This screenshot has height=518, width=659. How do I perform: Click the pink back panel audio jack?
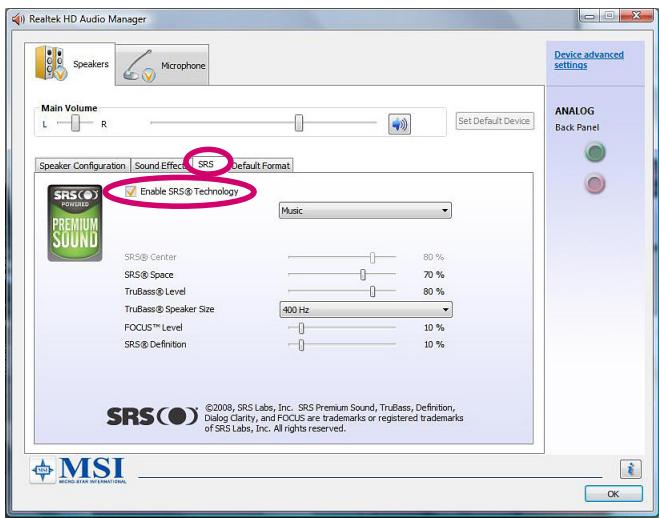click(595, 183)
